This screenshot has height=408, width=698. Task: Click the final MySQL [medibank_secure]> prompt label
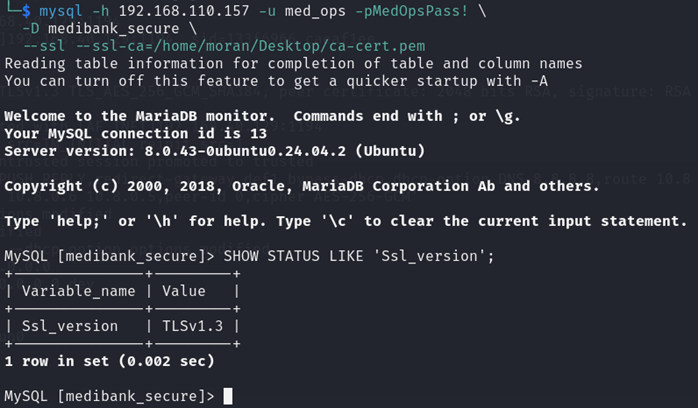click(109, 396)
